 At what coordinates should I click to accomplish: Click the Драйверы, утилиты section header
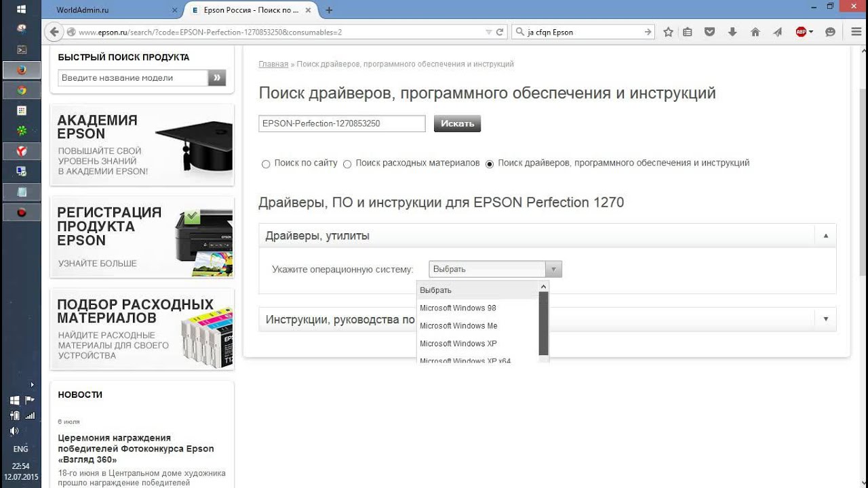pyautogui.click(x=547, y=236)
